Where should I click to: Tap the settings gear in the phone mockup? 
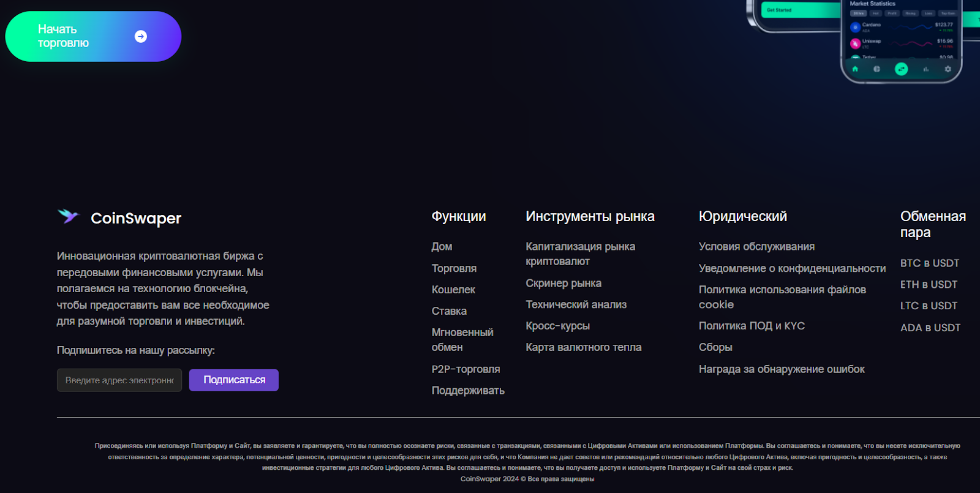[x=948, y=69]
